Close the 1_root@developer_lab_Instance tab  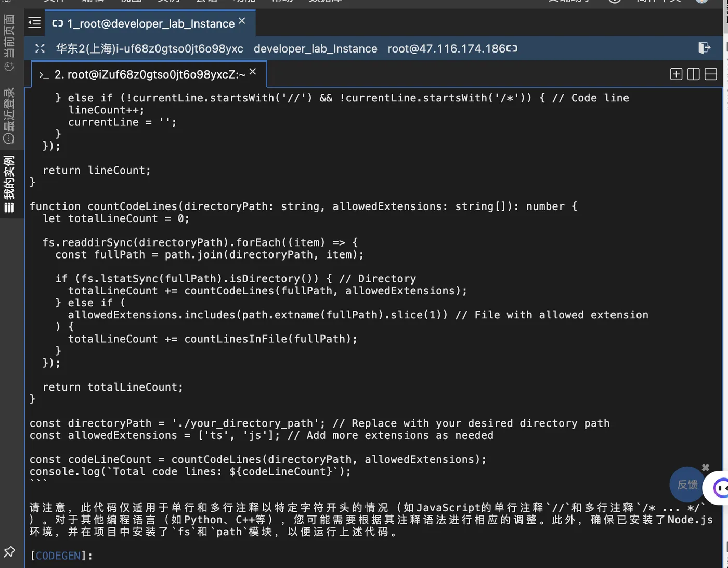[242, 21]
